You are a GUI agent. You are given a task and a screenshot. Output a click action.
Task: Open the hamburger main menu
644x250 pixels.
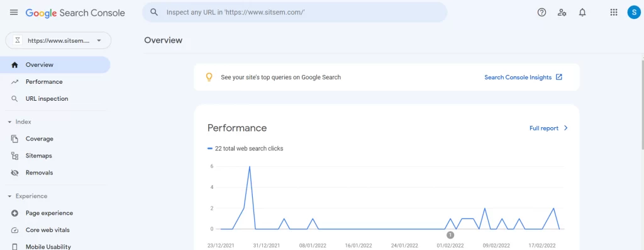coord(14,13)
